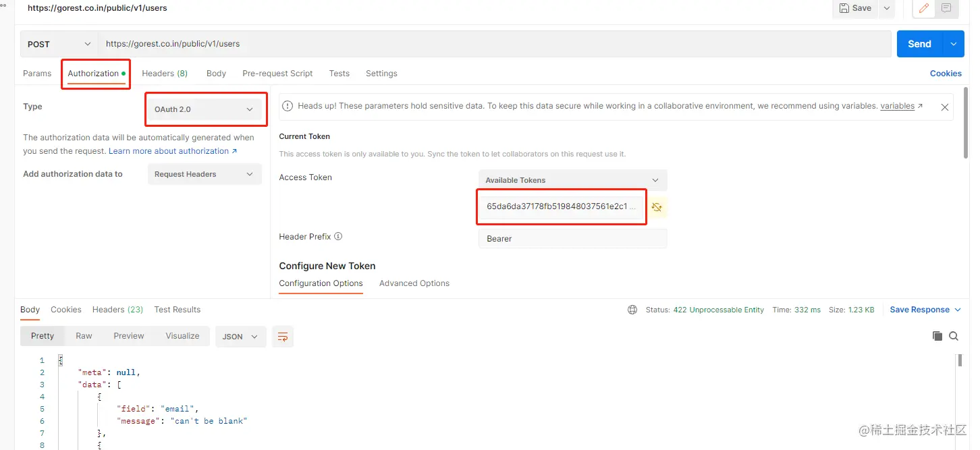Open the POST method dropdown

pyautogui.click(x=59, y=44)
